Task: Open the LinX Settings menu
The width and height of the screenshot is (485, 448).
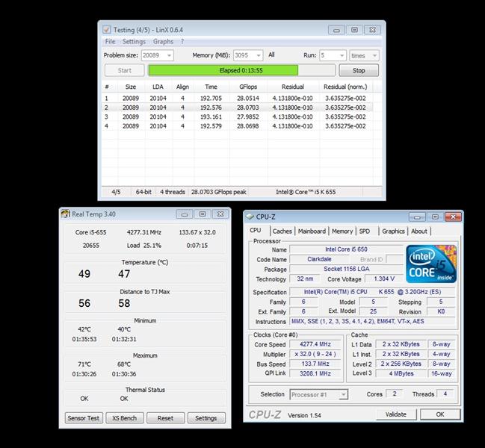Action: [x=134, y=42]
